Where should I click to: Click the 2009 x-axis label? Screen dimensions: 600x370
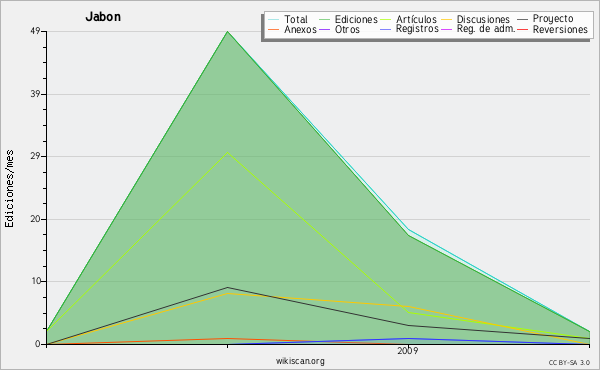click(x=408, y=350)
